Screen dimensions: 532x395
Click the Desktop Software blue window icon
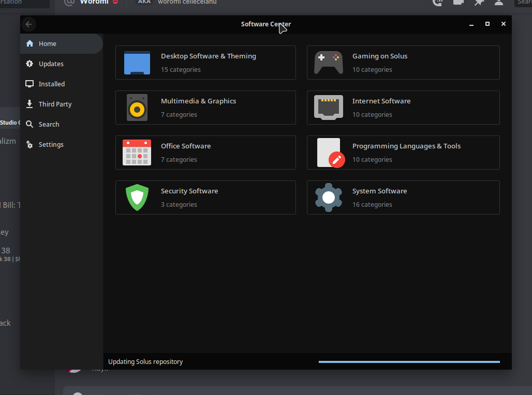137,63
